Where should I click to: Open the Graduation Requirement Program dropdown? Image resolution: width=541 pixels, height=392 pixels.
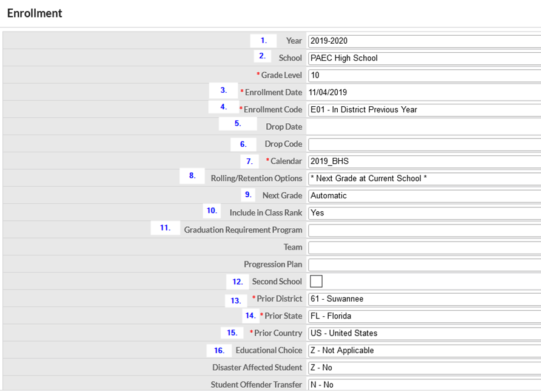tap(423, 231)
